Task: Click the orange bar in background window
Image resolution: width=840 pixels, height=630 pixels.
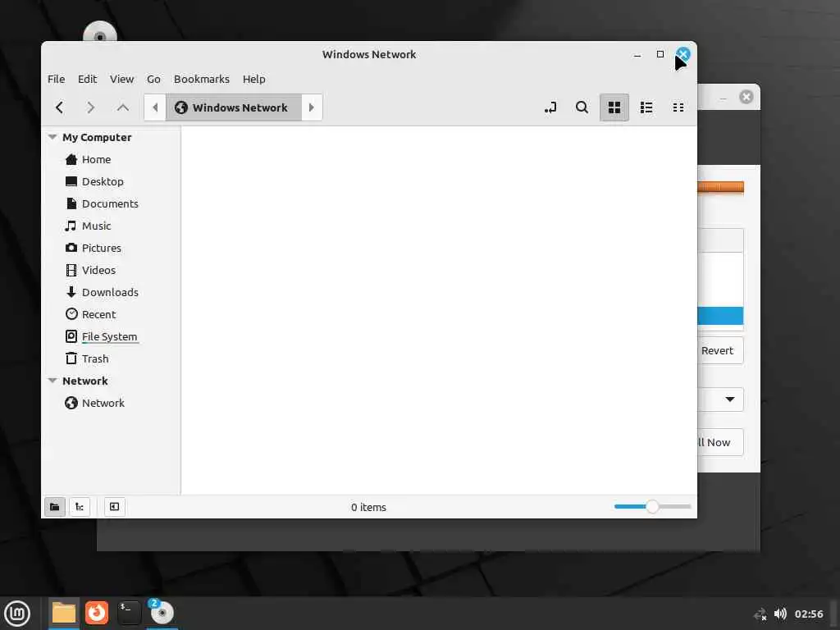Action: (x=720, y=187)
